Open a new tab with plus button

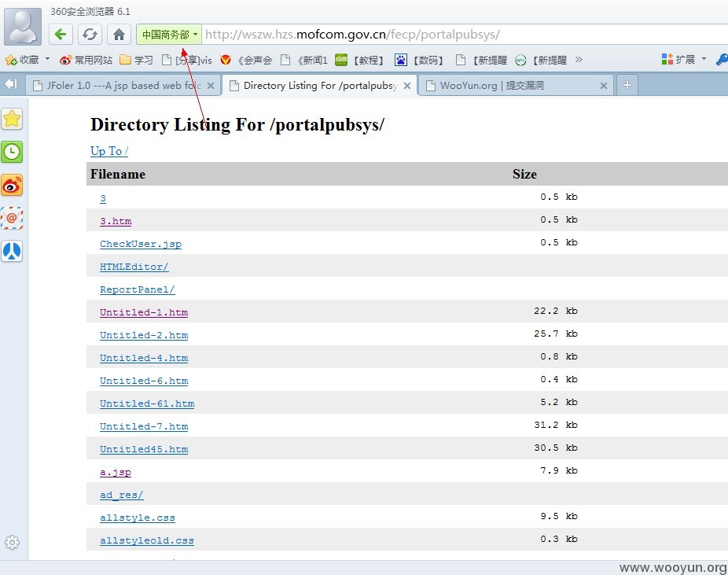click(x=627, y=86)
